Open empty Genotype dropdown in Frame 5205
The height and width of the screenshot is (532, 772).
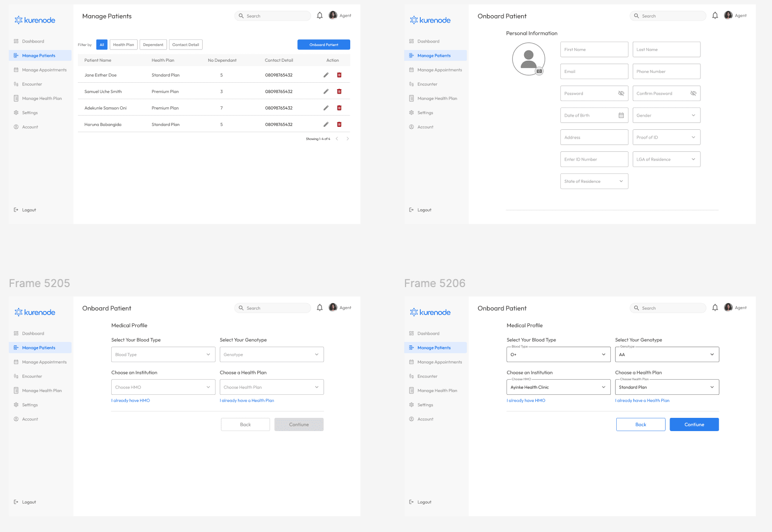coord(272,355)
